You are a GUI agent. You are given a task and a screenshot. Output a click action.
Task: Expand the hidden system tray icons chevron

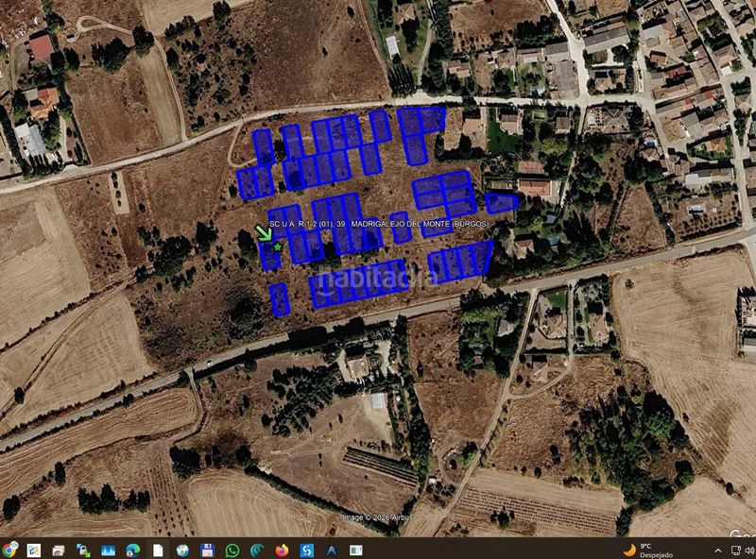(718, 551)
